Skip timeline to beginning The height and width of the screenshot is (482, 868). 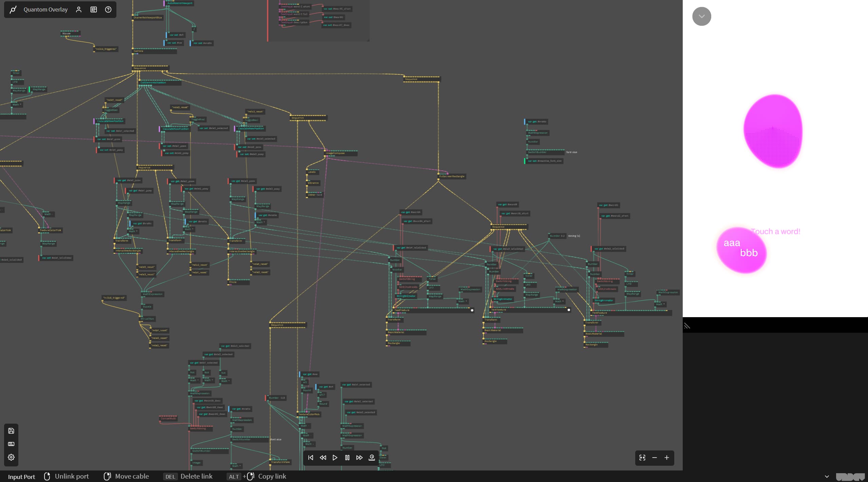pyautogui.click(x=310, y=458)
